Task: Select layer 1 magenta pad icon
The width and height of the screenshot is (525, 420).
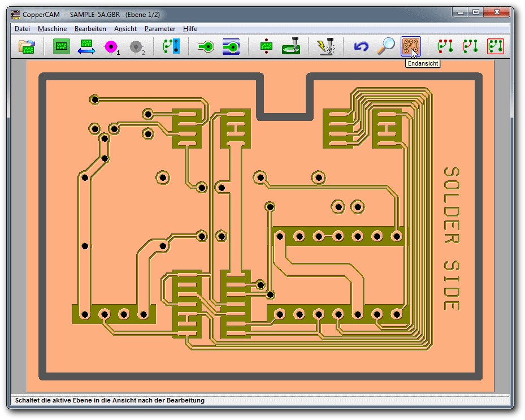Action: (x=111, y=46)
